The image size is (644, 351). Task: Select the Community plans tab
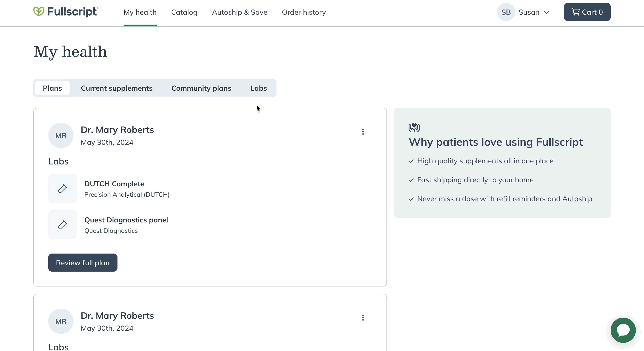point(201,88)
